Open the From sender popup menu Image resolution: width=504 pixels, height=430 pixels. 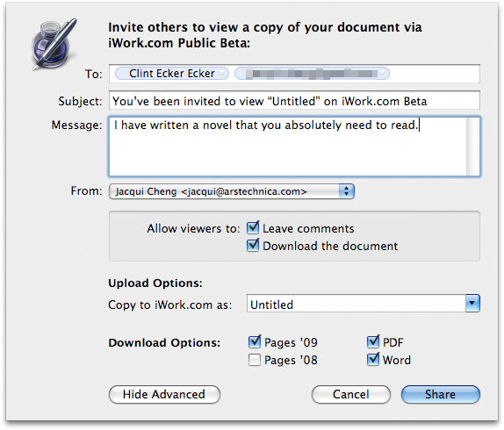pos(232,191)
